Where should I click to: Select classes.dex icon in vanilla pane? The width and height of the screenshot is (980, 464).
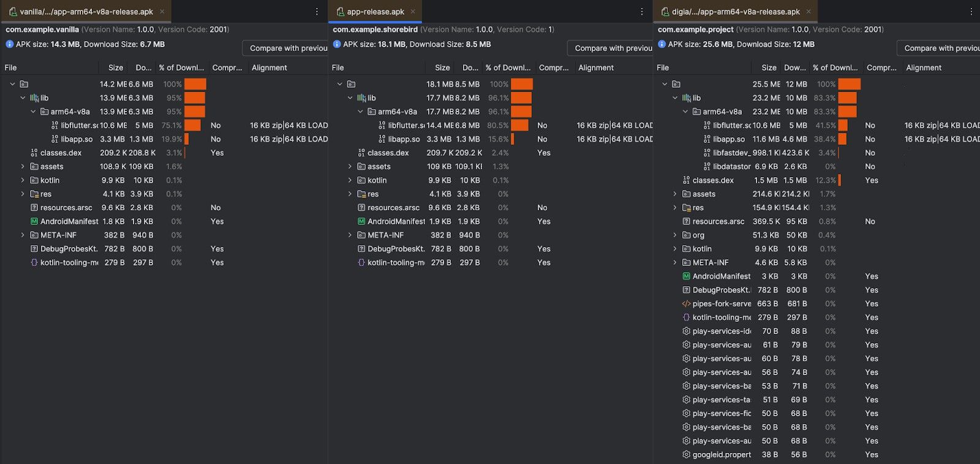(34, 153)
